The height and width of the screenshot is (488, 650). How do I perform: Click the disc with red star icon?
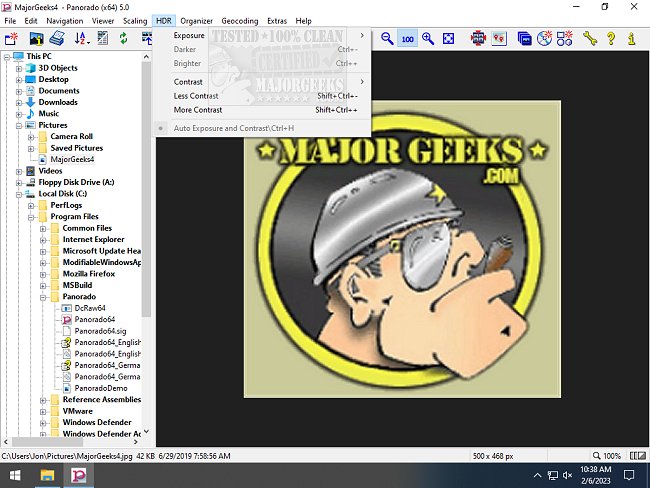pyautogui.click(x=544, y=39)
